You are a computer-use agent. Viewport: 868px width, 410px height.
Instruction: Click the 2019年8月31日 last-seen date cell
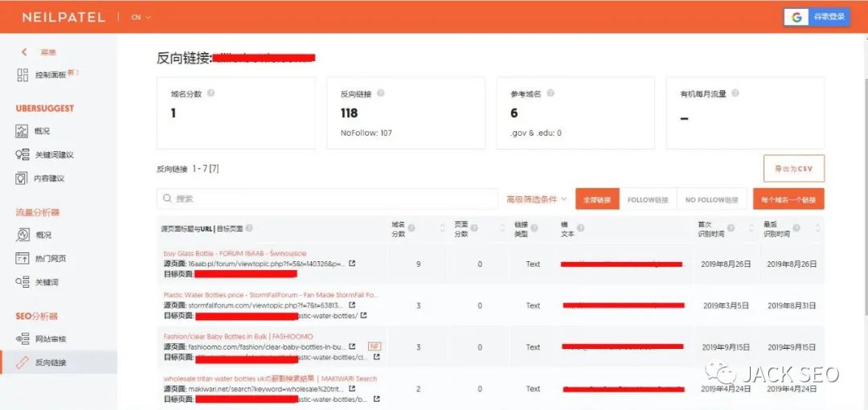coord(792,305)
